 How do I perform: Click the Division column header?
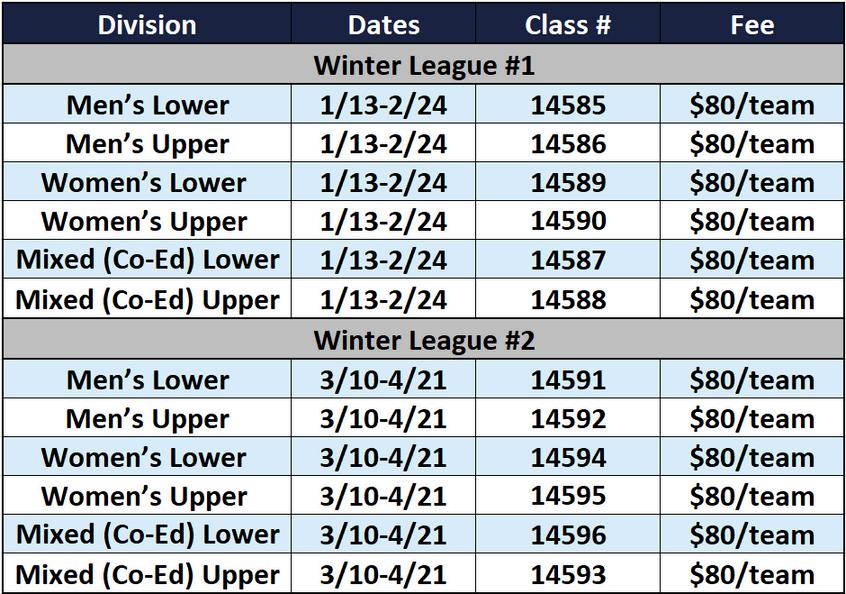pos(147,24)
